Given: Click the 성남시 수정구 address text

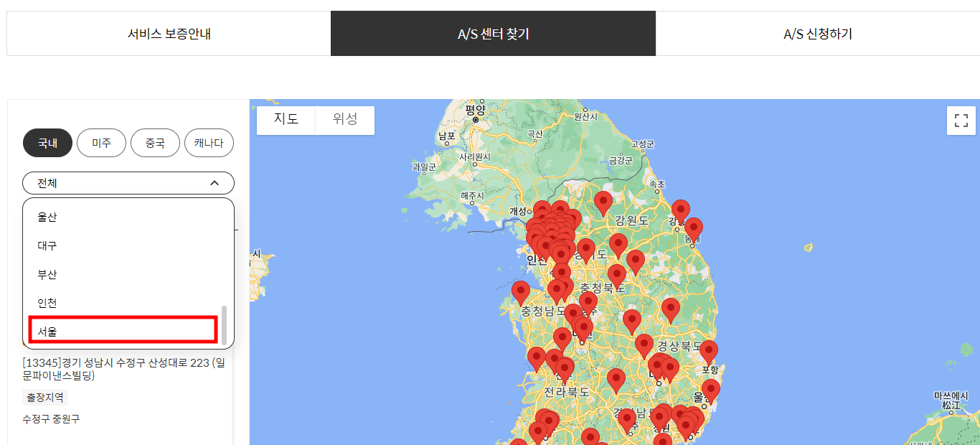Looking at the screenshot, I should click(x=123, y=369).
